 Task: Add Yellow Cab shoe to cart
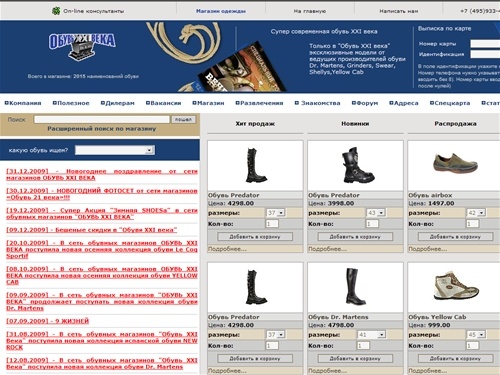click(x=455, y=359)
